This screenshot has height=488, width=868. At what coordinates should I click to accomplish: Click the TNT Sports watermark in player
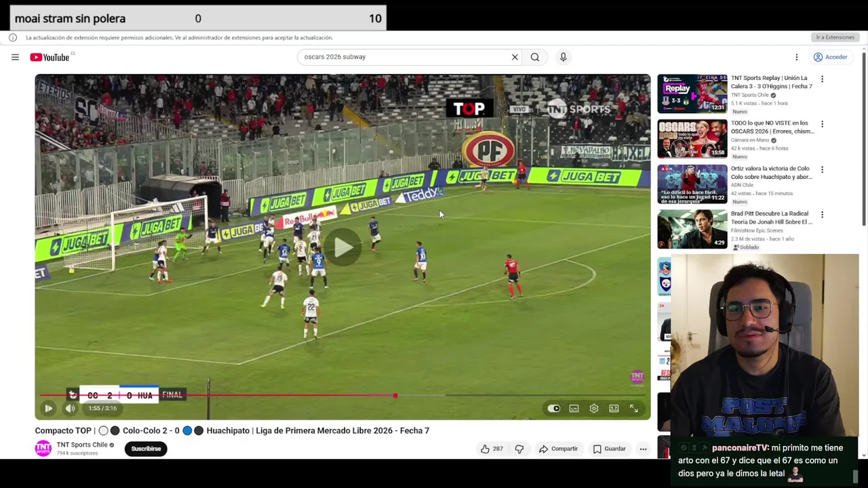[637, 376]
